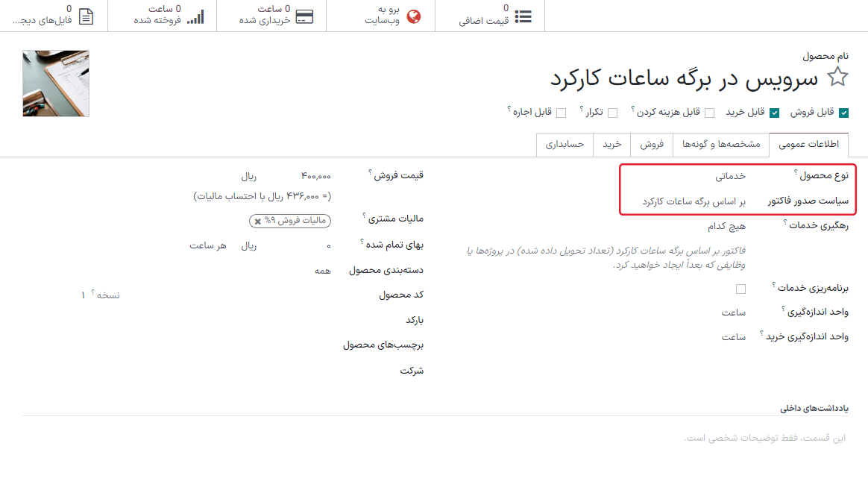Switch to the فروش tab
The width and height of the screenshot is (868, 493).
click(652, 144)
